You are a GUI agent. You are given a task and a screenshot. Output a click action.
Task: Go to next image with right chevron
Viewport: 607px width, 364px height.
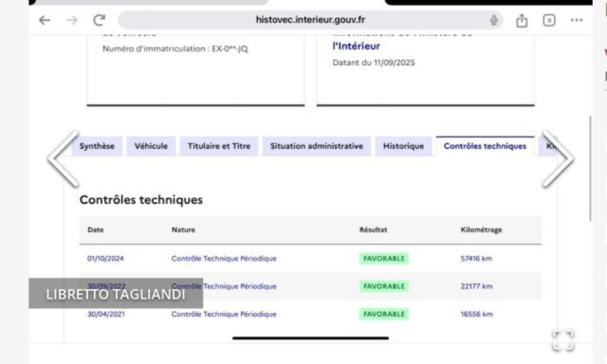557,159
